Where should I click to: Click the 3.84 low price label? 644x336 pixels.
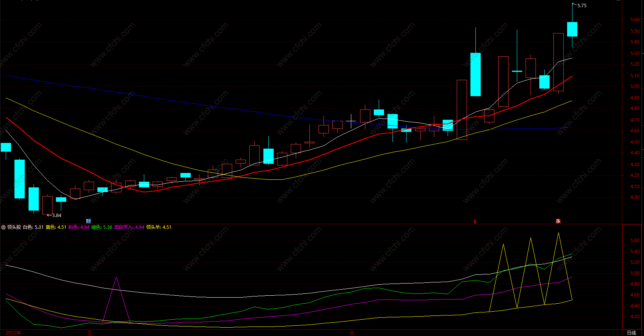pos(56,216)
